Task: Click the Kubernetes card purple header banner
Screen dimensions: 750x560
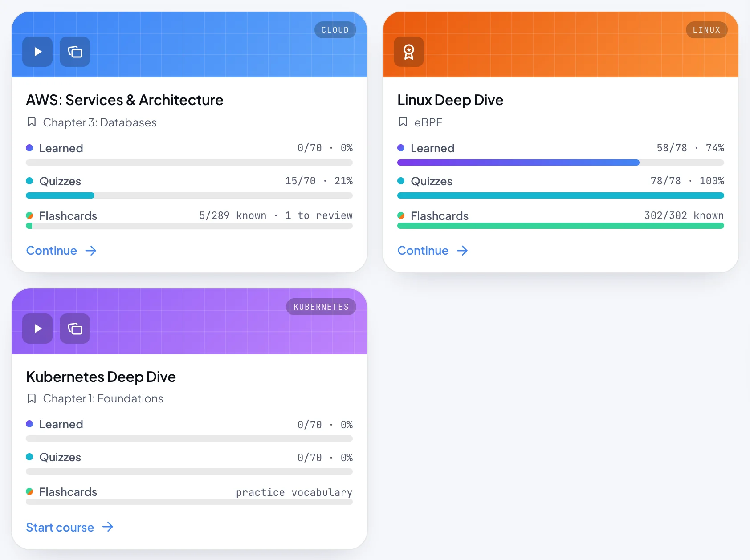Action: pos(189,321)
